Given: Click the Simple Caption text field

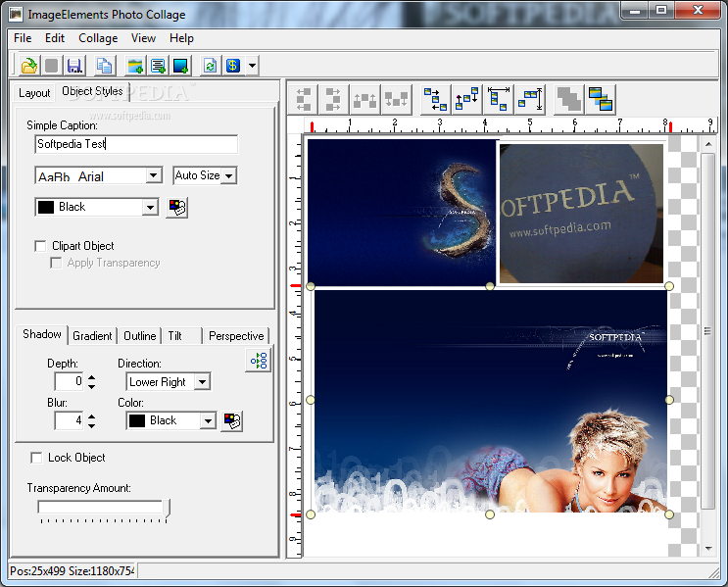Looking at the screenshot, I should coord(136,144).
